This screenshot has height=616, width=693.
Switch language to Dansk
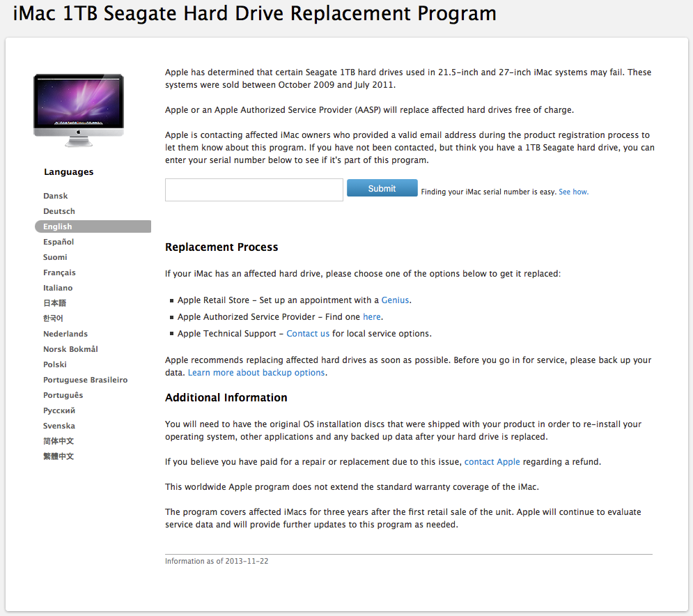click(x=56, y=196)
